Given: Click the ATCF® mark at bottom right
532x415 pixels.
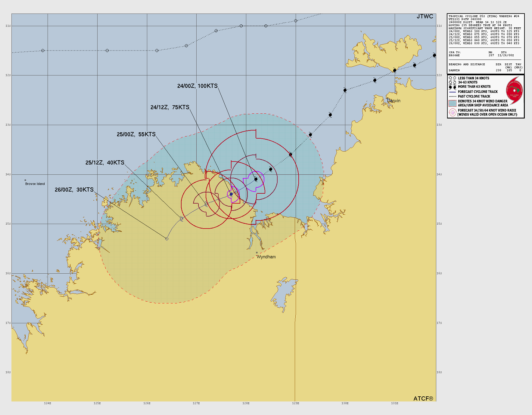Looking at the screenshot, I should pos(423,398).
